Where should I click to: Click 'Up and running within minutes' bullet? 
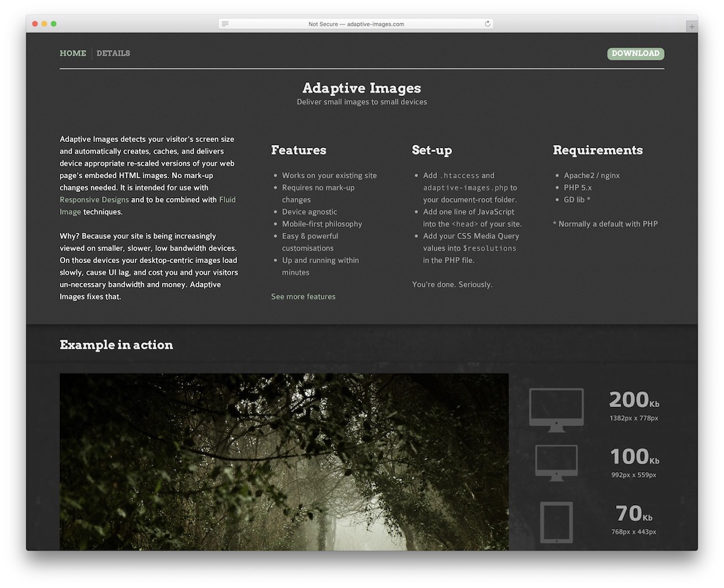[x=321, y=266]
